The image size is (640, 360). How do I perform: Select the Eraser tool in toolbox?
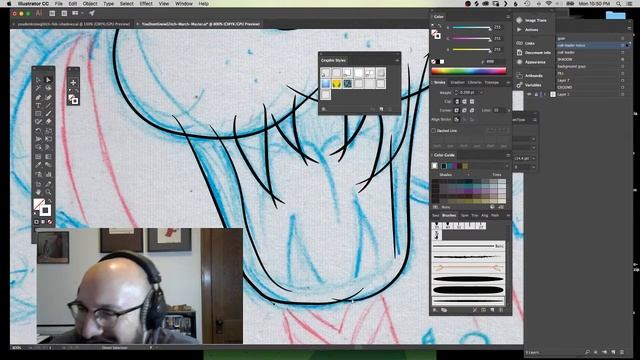tap(49, 121)
